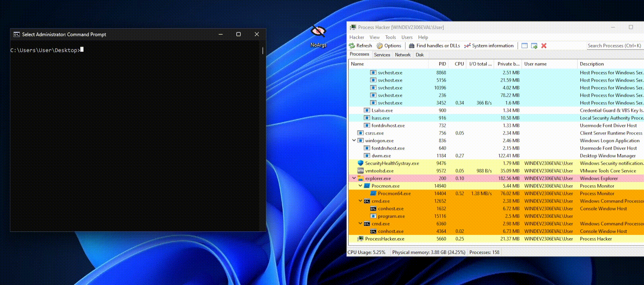The image size is (644, 285).
Task: Click Find handles or DLLs
Action: 434,46
